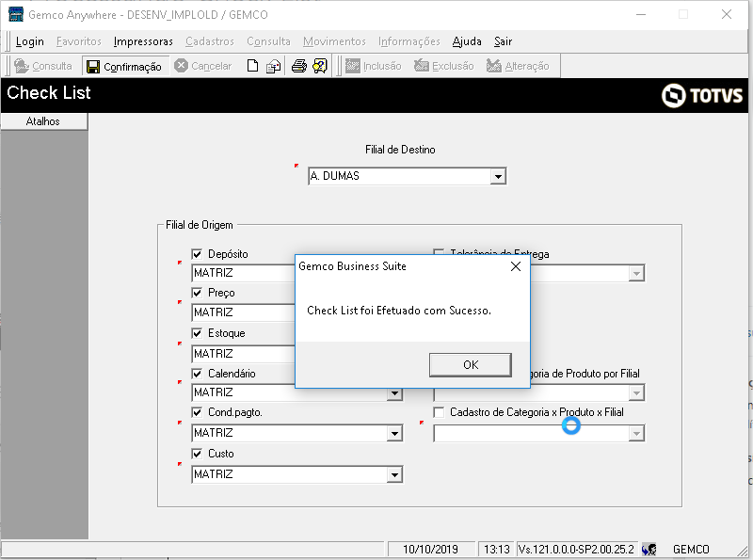Click the version Vs.121.0.0.0-SP2.00.25.2 text
The height and width of the screenshot is (560, 753).
click(576, 549)
